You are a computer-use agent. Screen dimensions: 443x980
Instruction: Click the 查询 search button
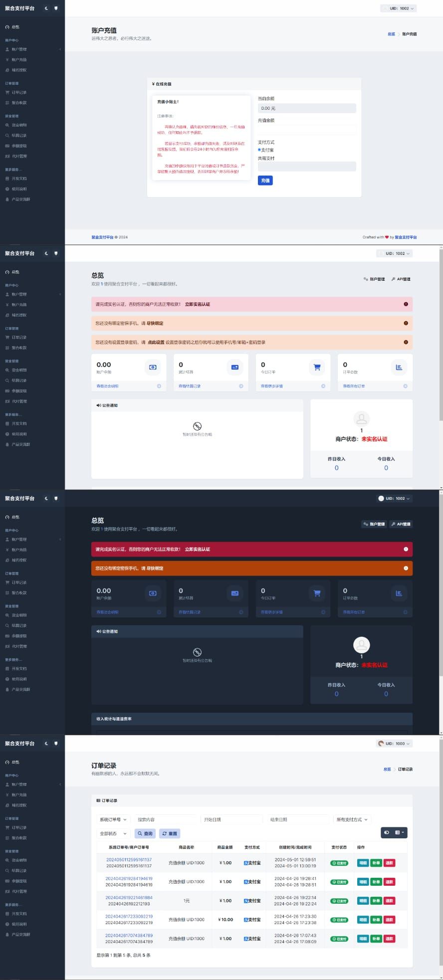click(x=145, y=833)
